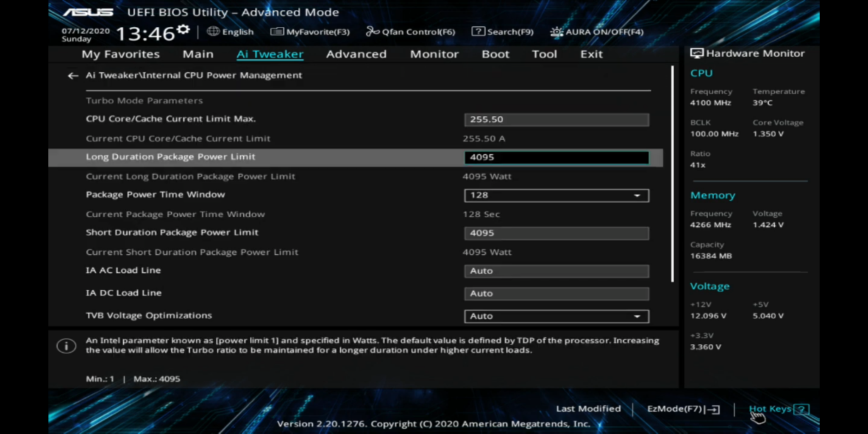Go to the Boot tab

tap(495, 54)
